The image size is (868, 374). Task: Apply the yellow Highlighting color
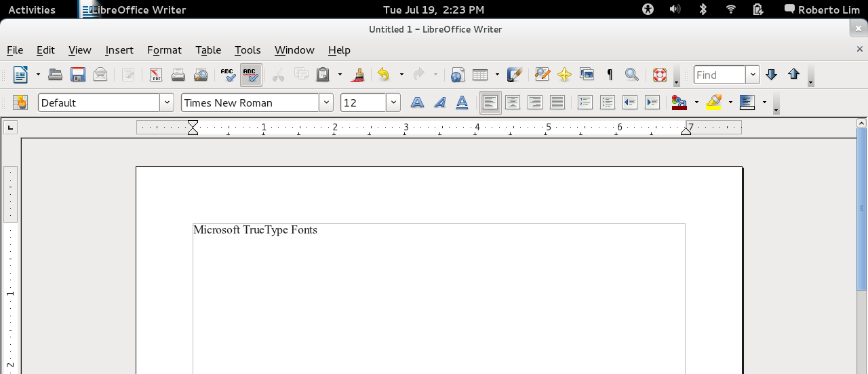click(714, 102)
